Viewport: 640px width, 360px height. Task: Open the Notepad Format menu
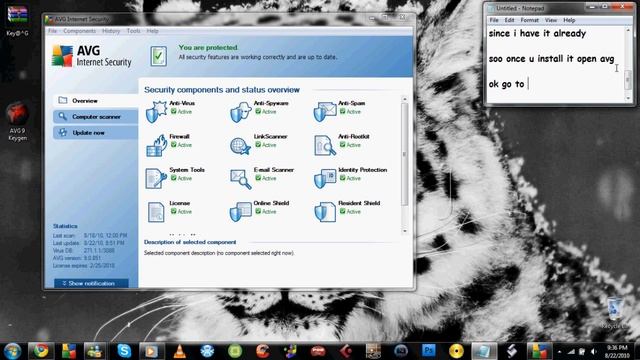coord(529,20)
